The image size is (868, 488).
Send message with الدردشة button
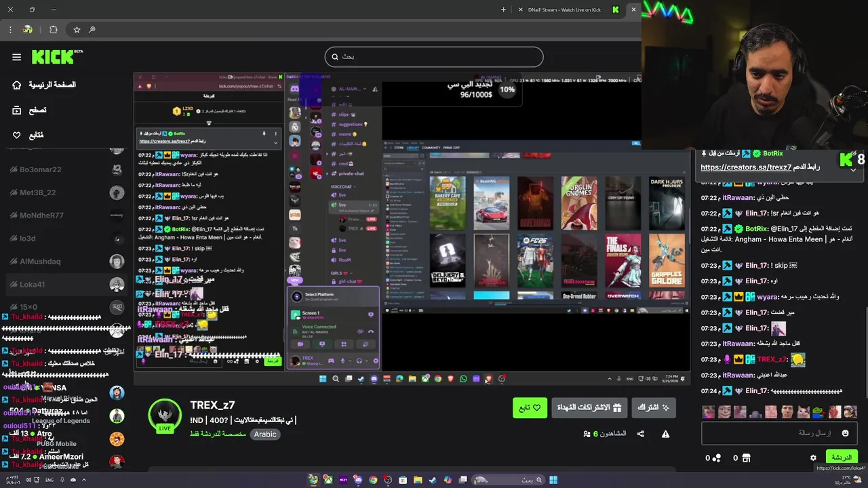click(841, 457)
